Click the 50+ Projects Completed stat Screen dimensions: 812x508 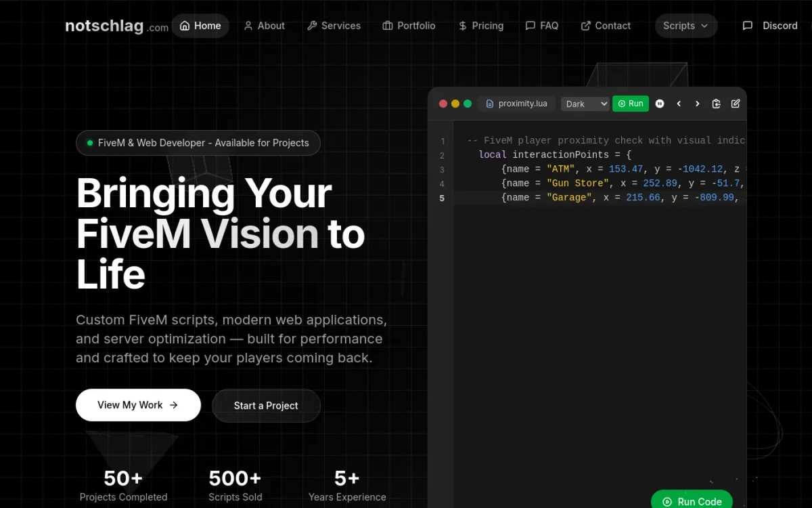pyautogui.click(x=123, y=486)
